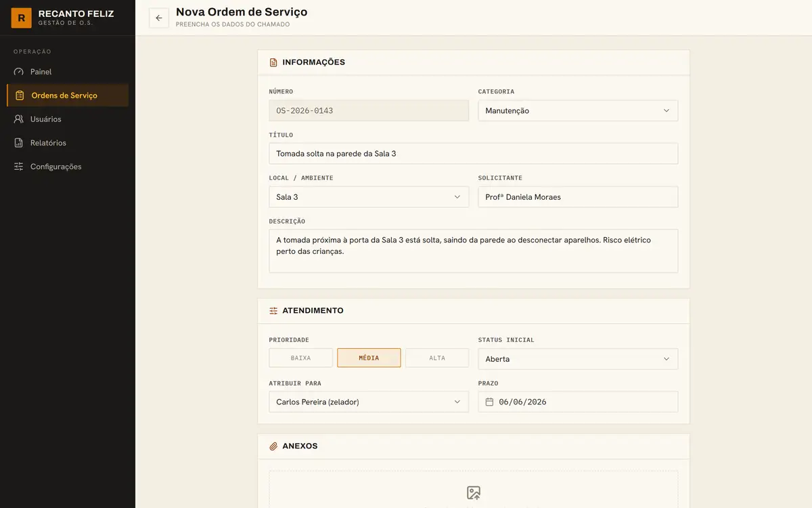Expand the Local / Ambiente dropdown
Screen dimensions: 812x508
[369, 197]
